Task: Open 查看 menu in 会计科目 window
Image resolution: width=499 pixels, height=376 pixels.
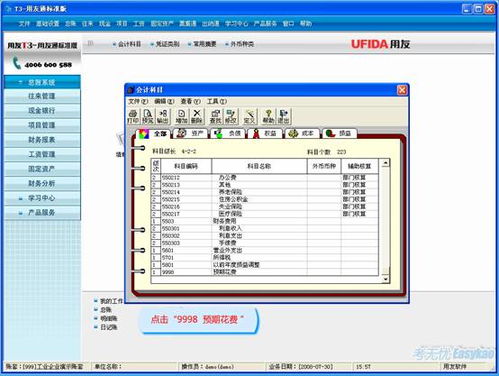Action: [190, 101]
